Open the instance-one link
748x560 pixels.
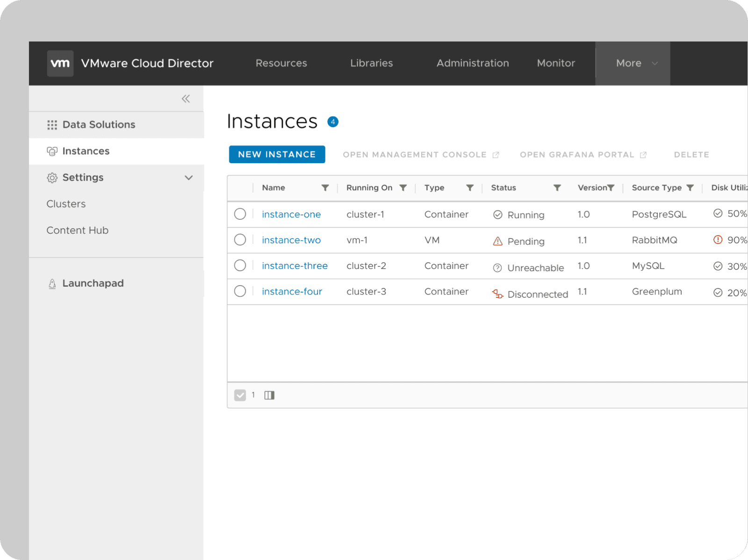pyautogui.click(x=291, y=215)
